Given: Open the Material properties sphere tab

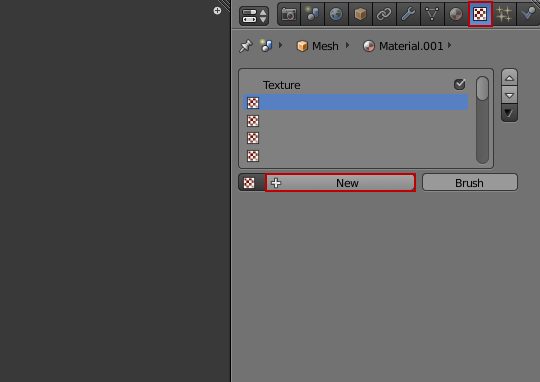Looking at the screenshot, I should (x=456, y=14).
